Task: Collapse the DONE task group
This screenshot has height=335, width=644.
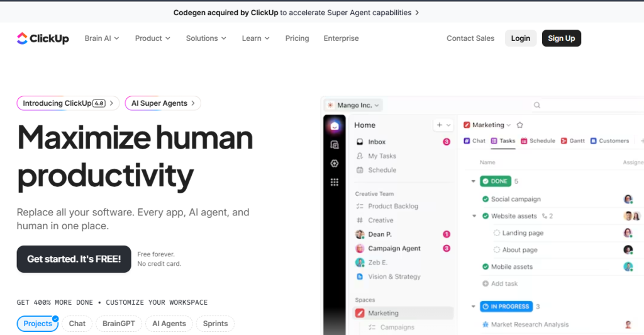Action: click(x=473, y=181)
